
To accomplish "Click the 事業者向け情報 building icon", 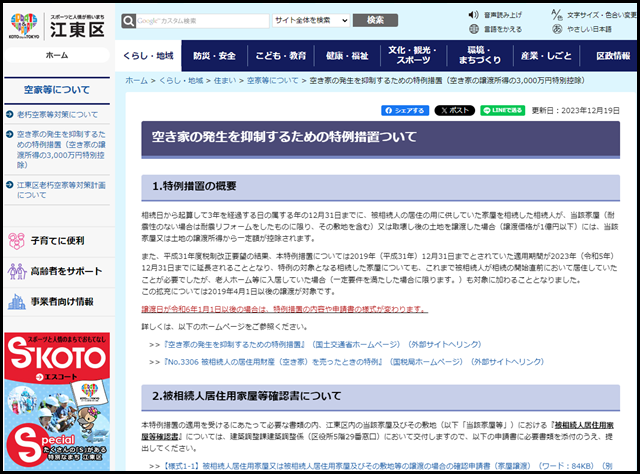I will click(17, 302).
